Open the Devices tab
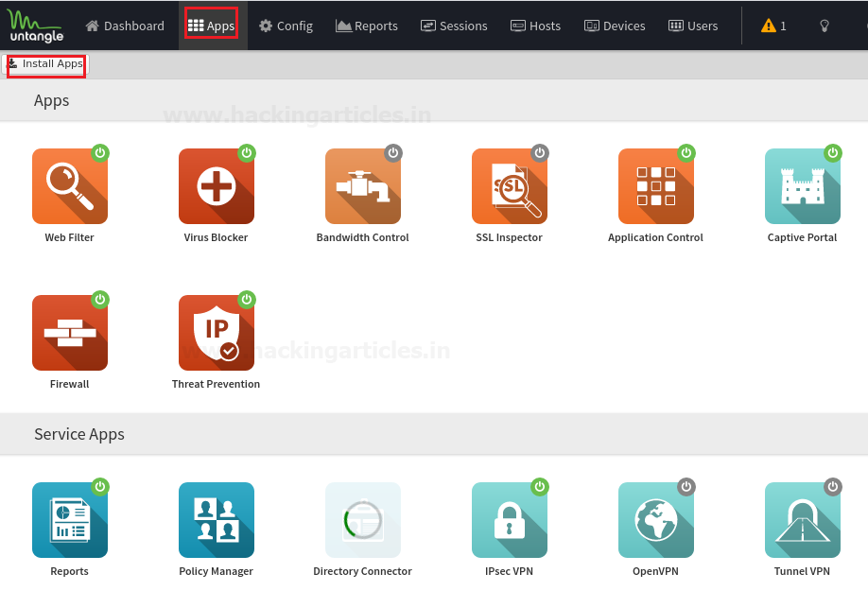This screenshot has height=608, width=868. [615, 26]
